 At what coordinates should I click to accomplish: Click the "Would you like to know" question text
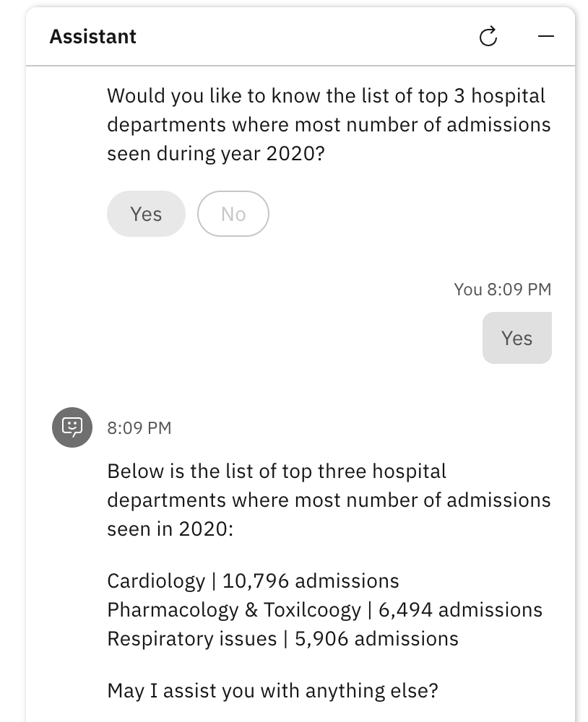pyautogui.click(x=329, y=124)
